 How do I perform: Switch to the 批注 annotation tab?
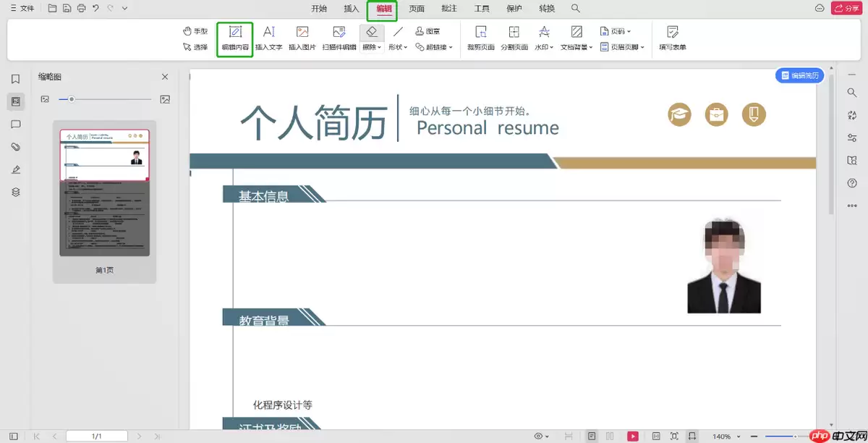tap(449, 8)
